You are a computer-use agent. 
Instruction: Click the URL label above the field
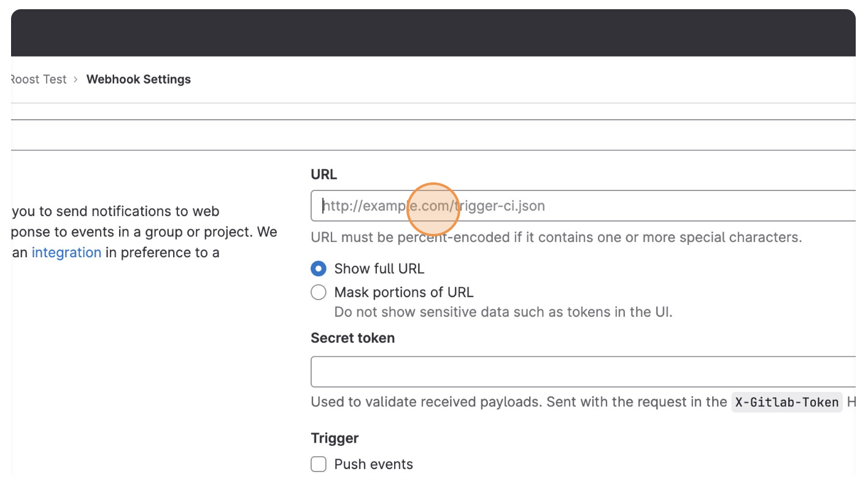click(324, 174)
